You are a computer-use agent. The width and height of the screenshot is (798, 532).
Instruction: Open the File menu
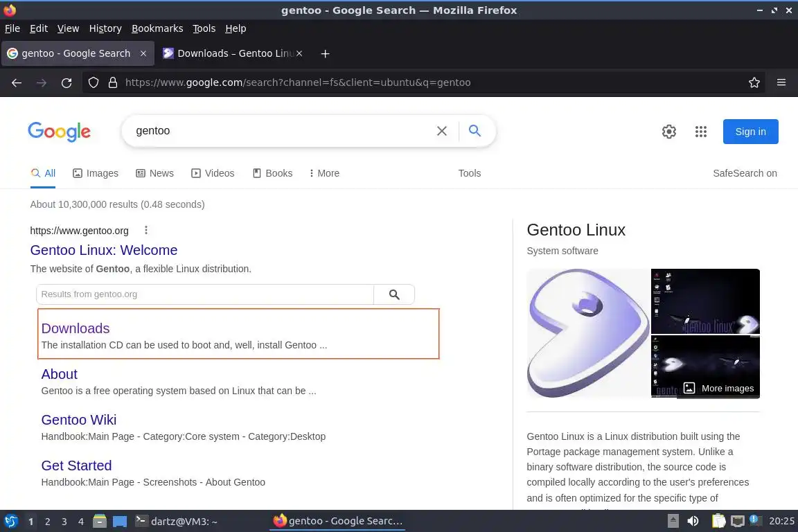click(x=12, y=28)
